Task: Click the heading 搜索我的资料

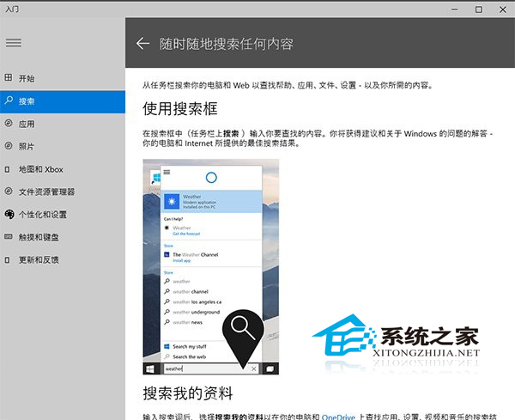Action: click(x=188, y=393)
